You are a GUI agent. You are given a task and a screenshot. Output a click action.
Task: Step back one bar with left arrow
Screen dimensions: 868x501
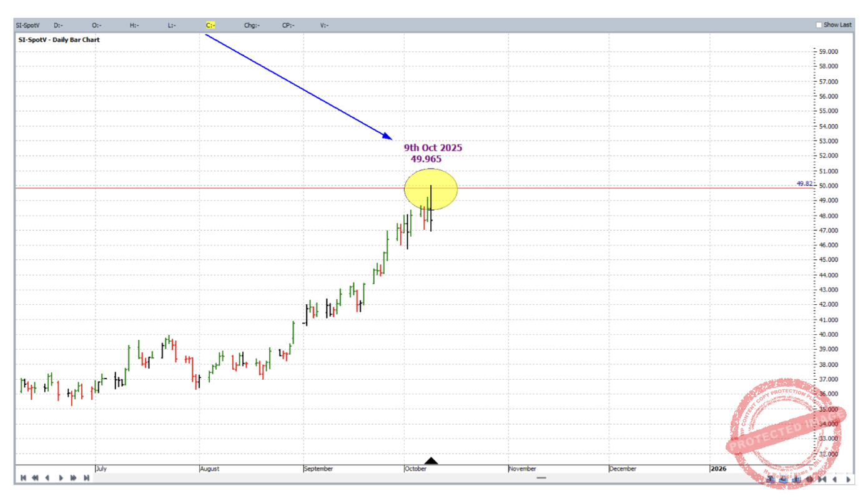coord(47,478)
